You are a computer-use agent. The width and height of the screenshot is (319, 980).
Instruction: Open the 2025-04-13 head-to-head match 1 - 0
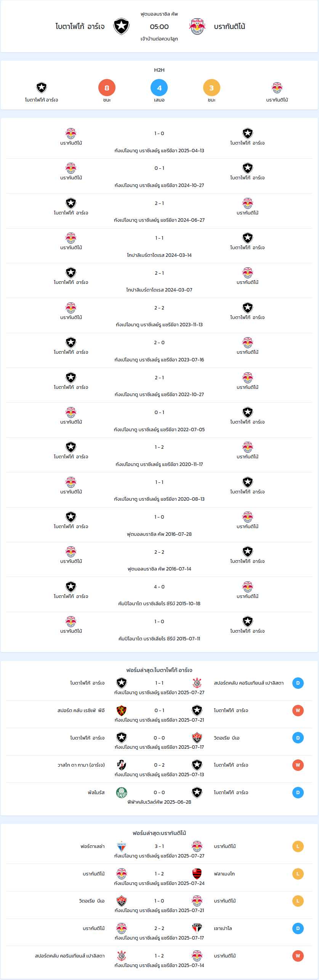[x=159, y=134]
